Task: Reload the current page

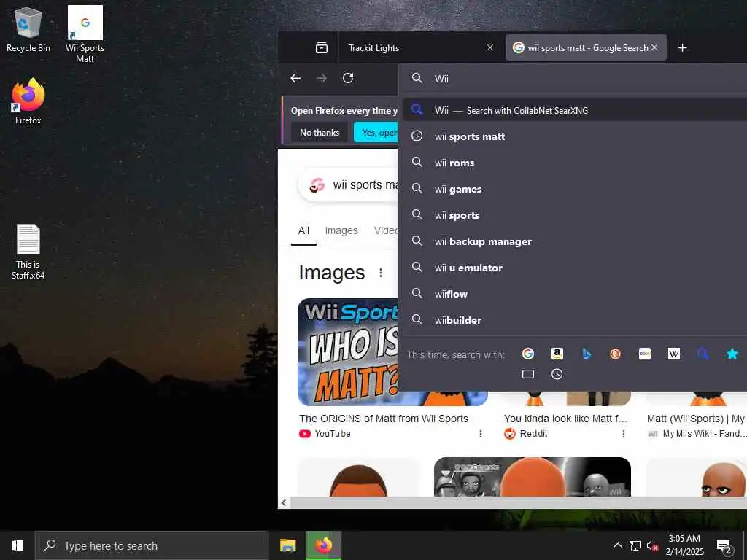Action: tap(348, 78)
